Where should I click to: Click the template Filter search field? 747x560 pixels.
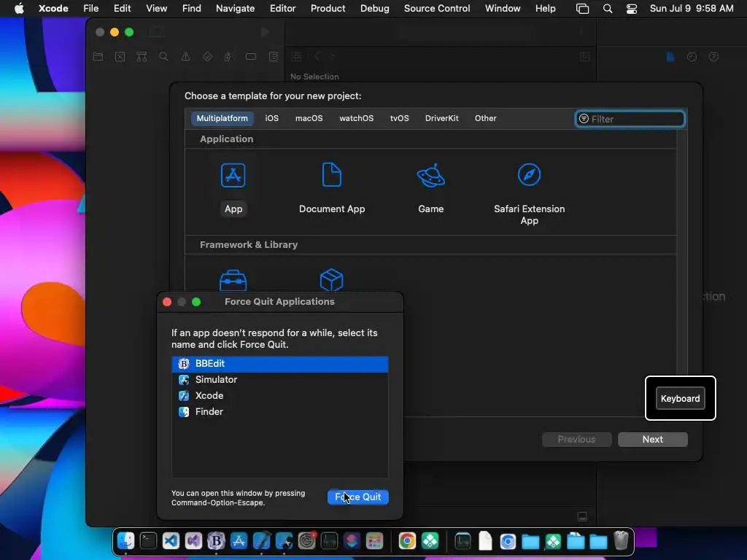630,119
